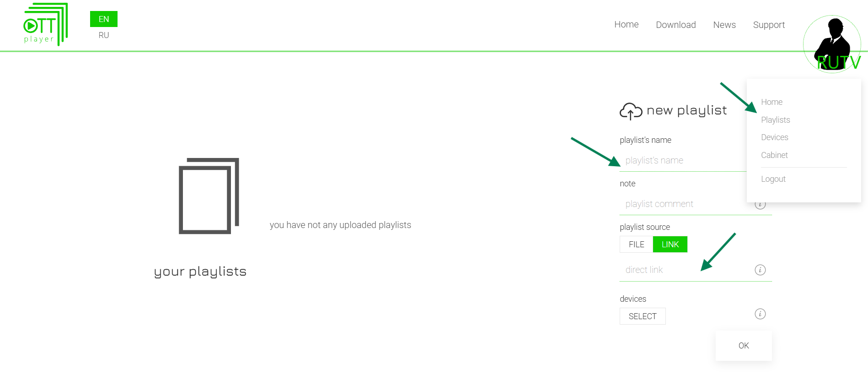Open Cabinet from the user menu
Viewport: 868px width, 386px height.
774,155
